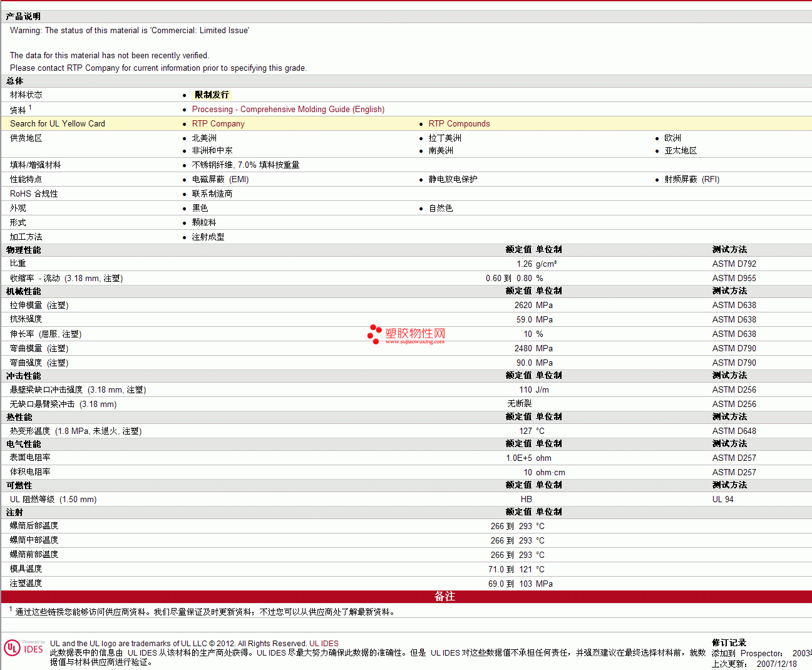Click the '电气性能' section header

coord(23,444)
